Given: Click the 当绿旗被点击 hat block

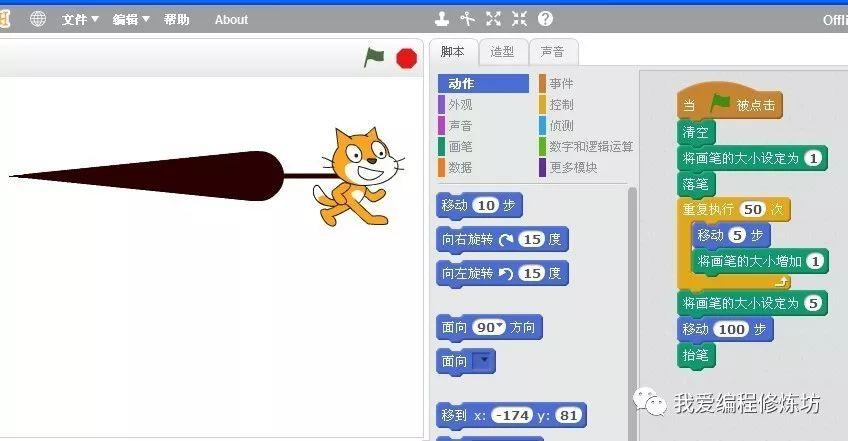Looking at the screenshot, I should (x=730, y=103).
